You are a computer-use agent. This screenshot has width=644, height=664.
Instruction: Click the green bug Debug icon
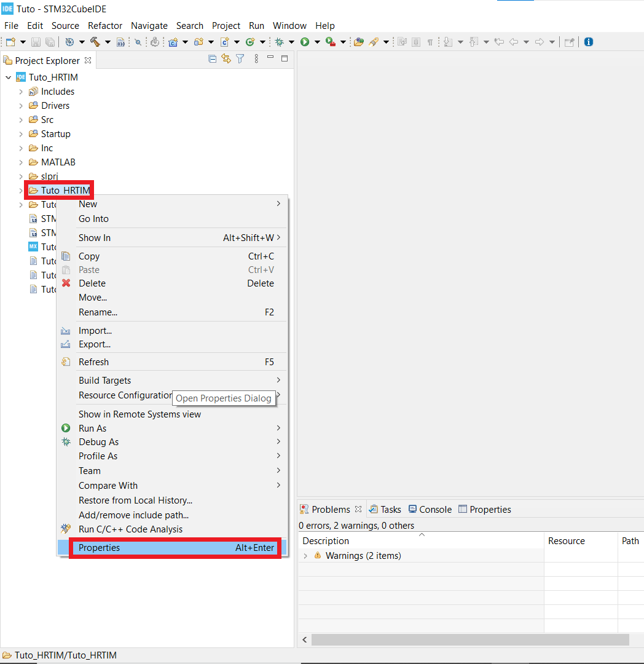pos(279,42)
